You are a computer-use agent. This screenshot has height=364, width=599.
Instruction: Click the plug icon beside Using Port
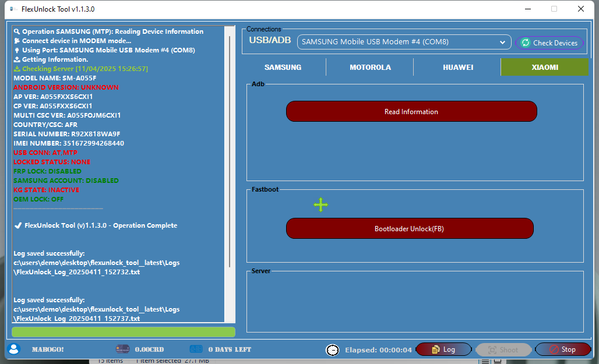[x=17, y=51]
